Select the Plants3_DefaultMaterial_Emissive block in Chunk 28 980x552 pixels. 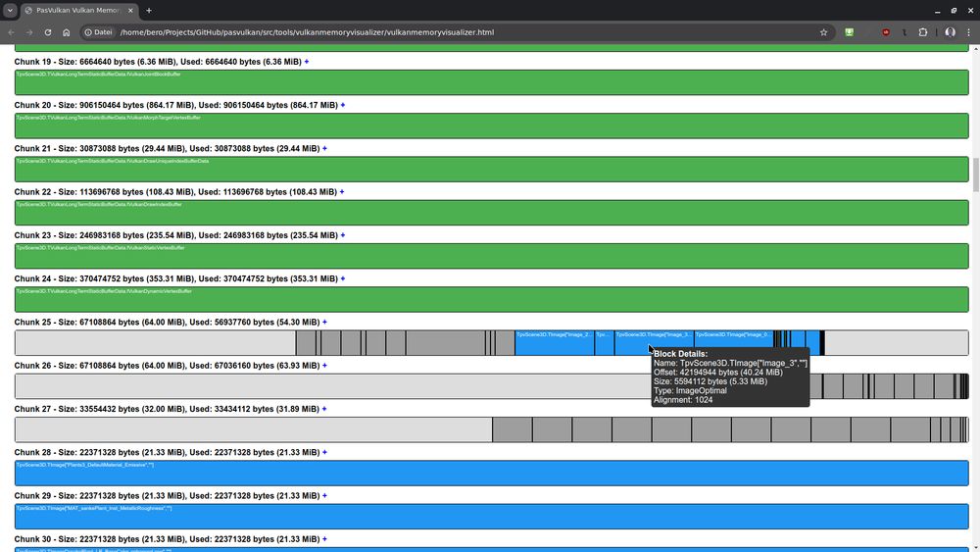coord(491,474)
